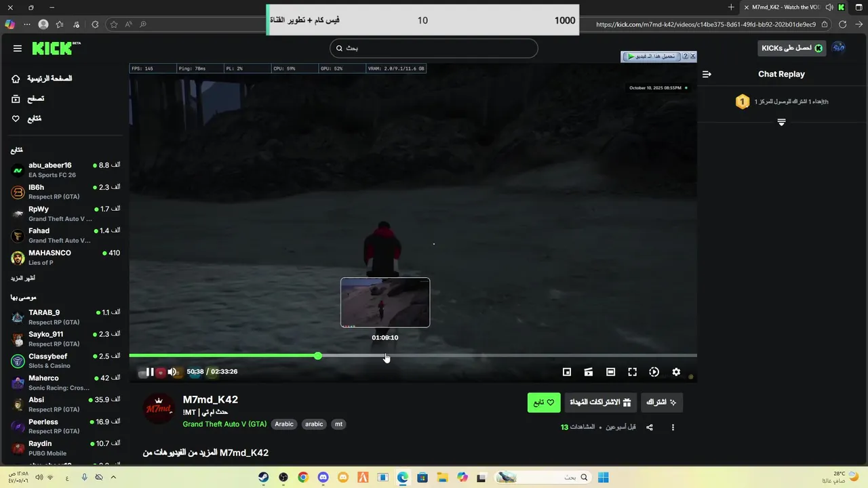Open the three-dot more options menu
Image resolution: width=868 pixels, height=488 pixels.
click(673, 427)
